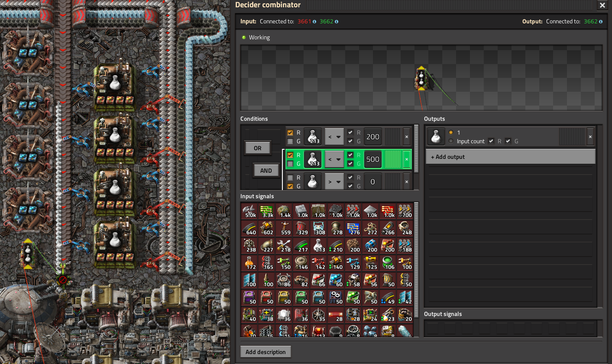Select the low density structure signal 272

[x=371, y=229]
